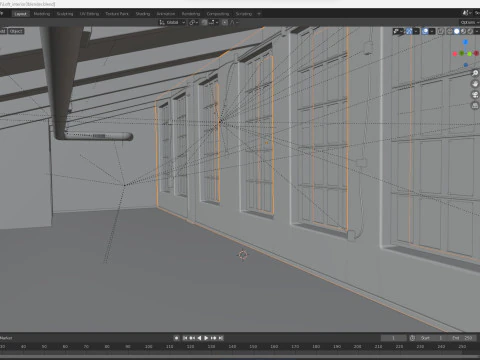Open the Global transform orientation dropdown
Image resolution: width=480 pixels, height=360 pixels.
tap(172, 22)
